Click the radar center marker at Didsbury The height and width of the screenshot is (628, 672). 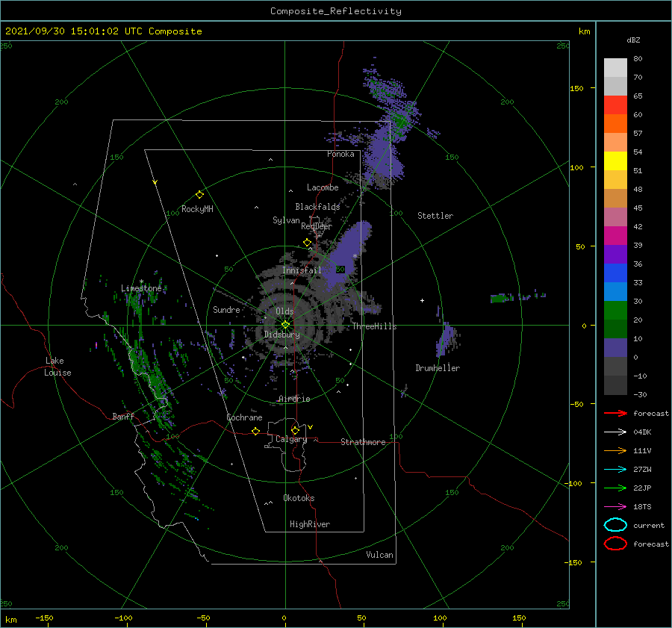(285, 325)
